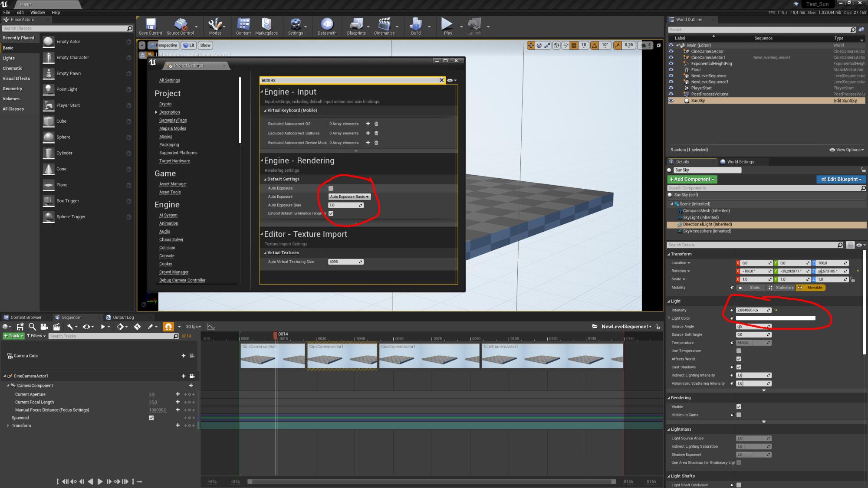Click the Save Current toolbar icon
This screenshot has height=488, width=868.
point(151,26)
